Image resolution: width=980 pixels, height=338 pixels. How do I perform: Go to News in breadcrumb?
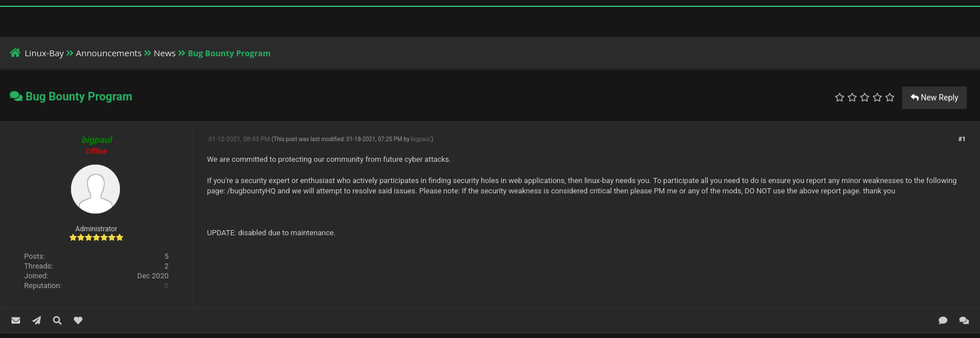(x=165, y=53)
